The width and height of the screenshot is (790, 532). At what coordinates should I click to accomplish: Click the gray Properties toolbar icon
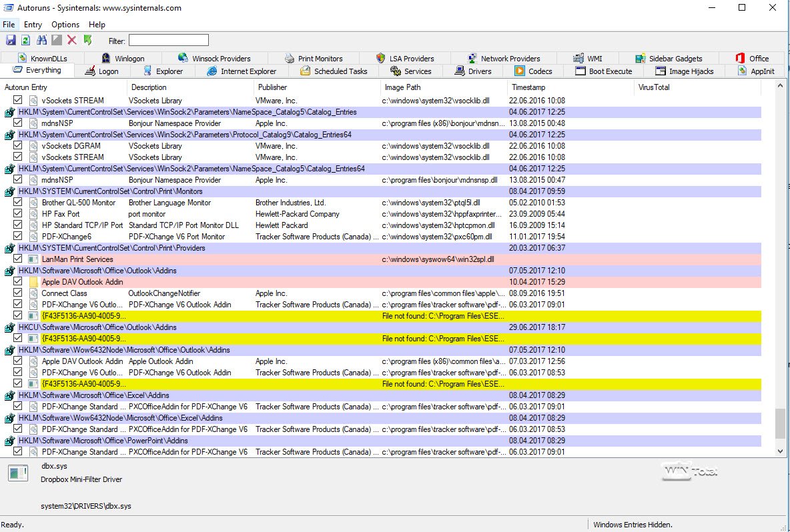click(x=57, y=41)
